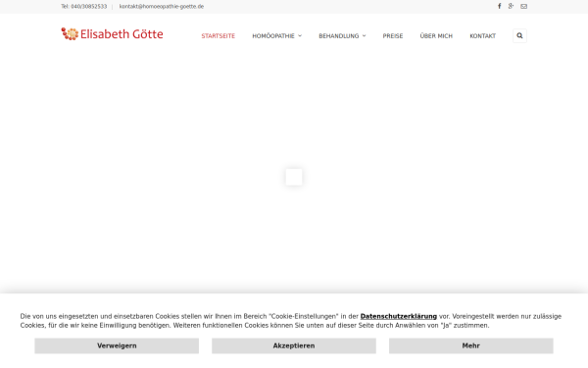The width and height of the screenshot is (588, 368).
Task: Open the Behandlung menu item
Action: pyautogui.click(x=339, y=36)
